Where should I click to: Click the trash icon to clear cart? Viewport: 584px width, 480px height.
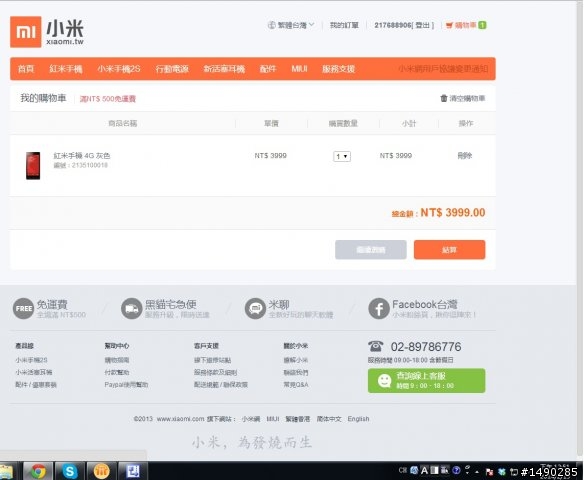tap(444, 98)
